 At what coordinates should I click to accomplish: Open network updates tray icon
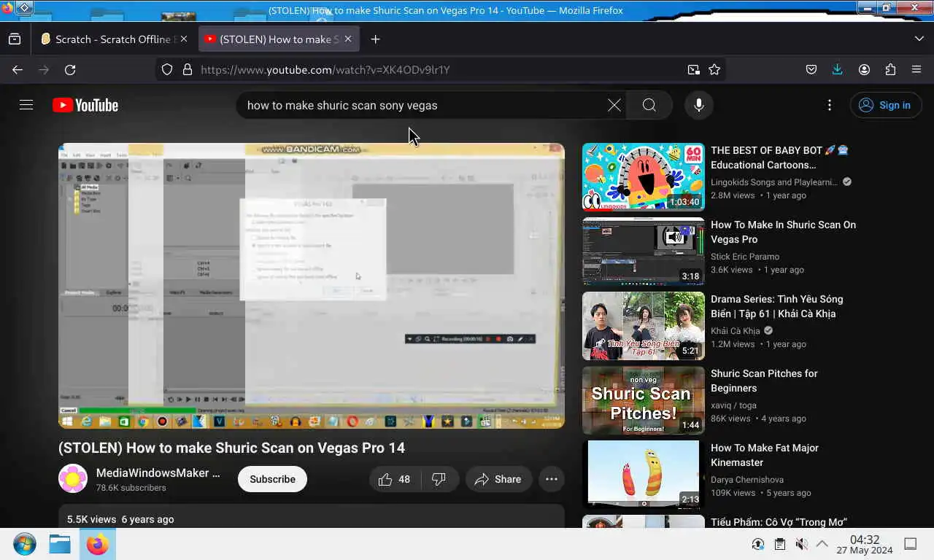click(758, 544)
